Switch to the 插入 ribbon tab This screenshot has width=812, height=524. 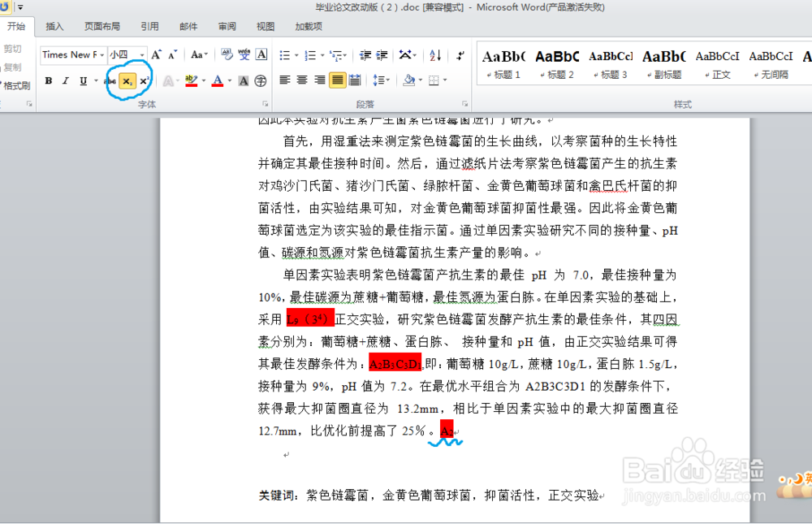(54, 26)
